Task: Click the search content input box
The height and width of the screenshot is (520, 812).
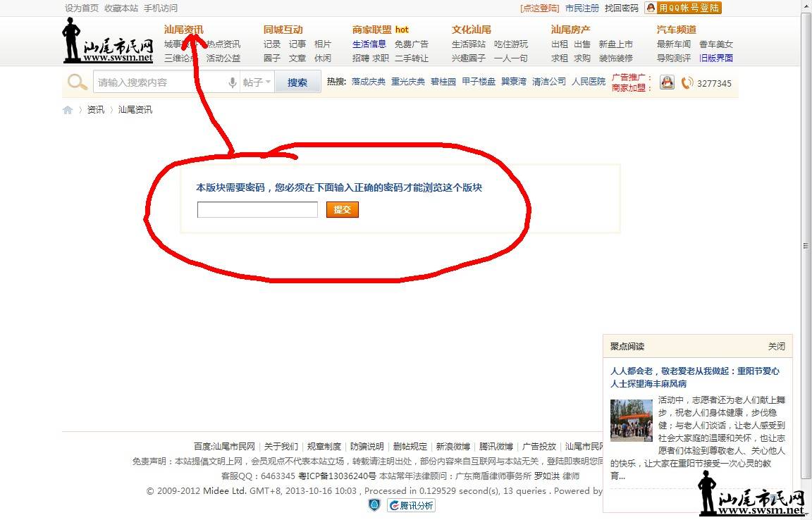Action: coord(161,82)
